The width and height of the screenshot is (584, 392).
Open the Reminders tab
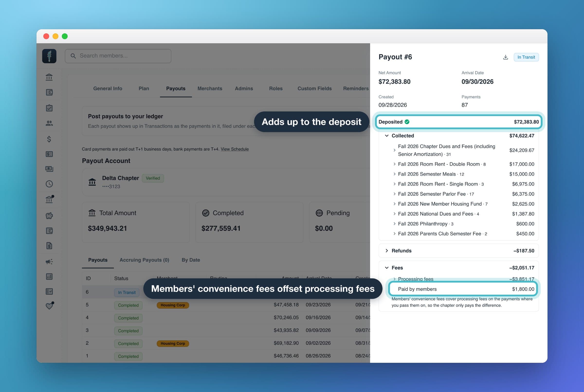click(x=356, y=89)
